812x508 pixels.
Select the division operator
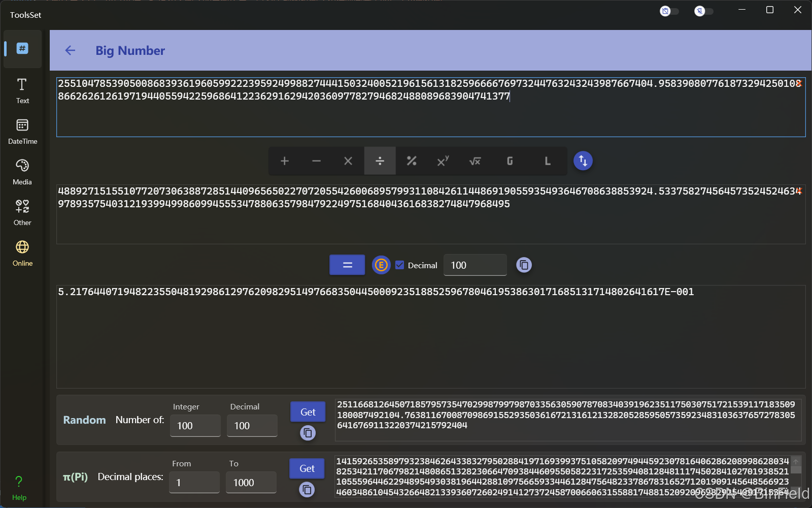click(380, 161)
